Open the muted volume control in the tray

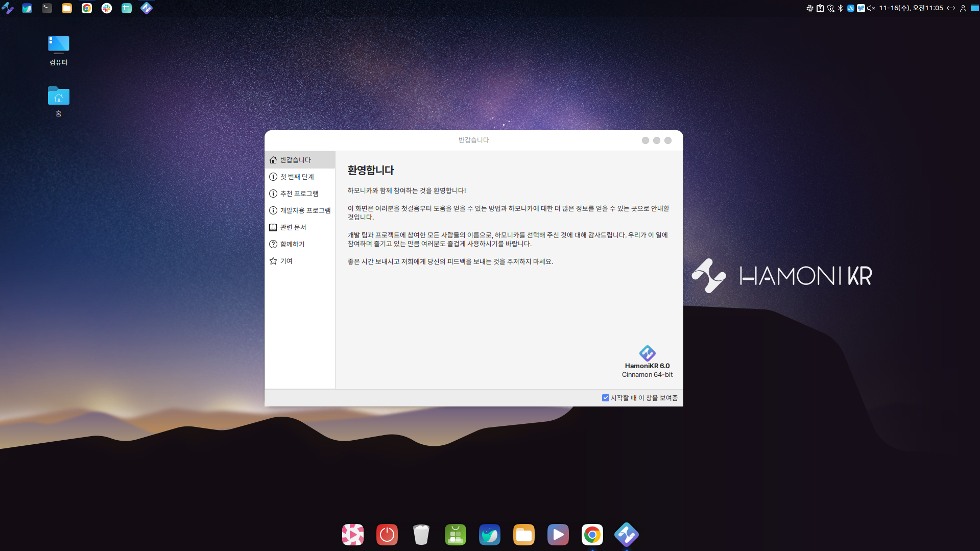click(x=871, y=8)
